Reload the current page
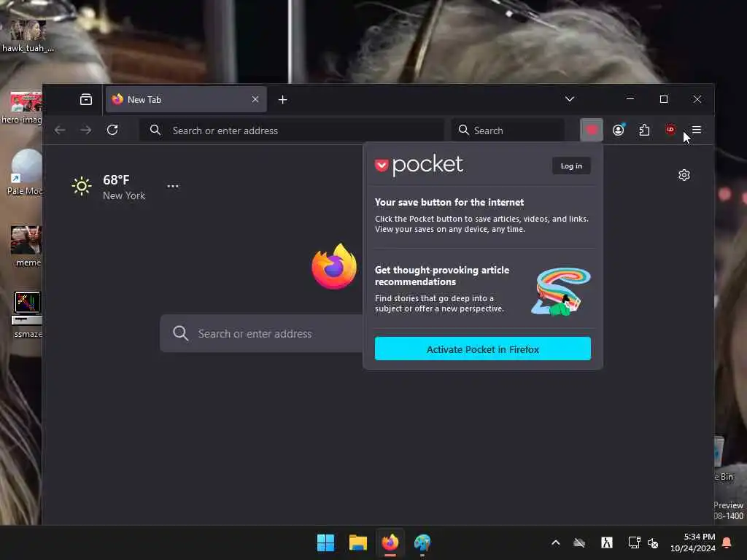This screenshot has height=560, width=747. [x=112, y=130]
